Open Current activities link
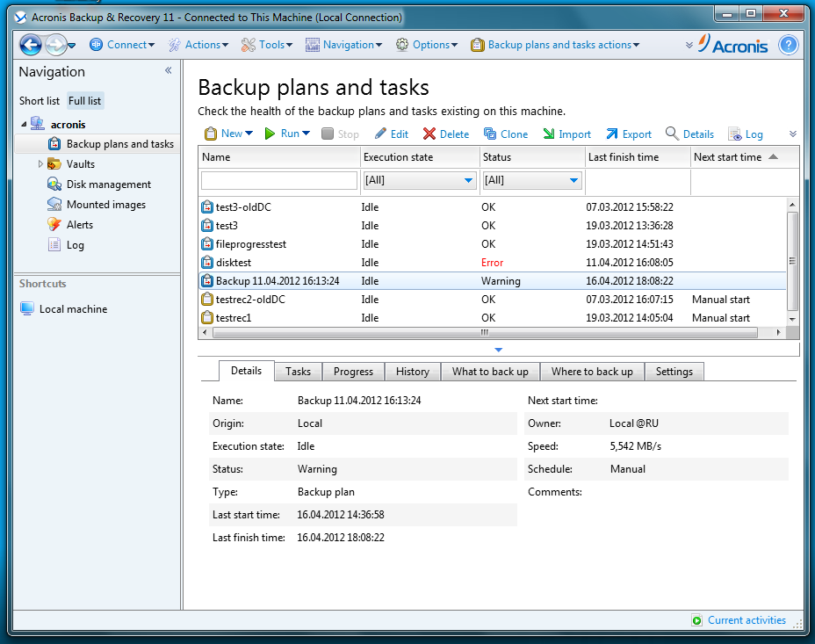815x644 pixels. click(739, 620)
